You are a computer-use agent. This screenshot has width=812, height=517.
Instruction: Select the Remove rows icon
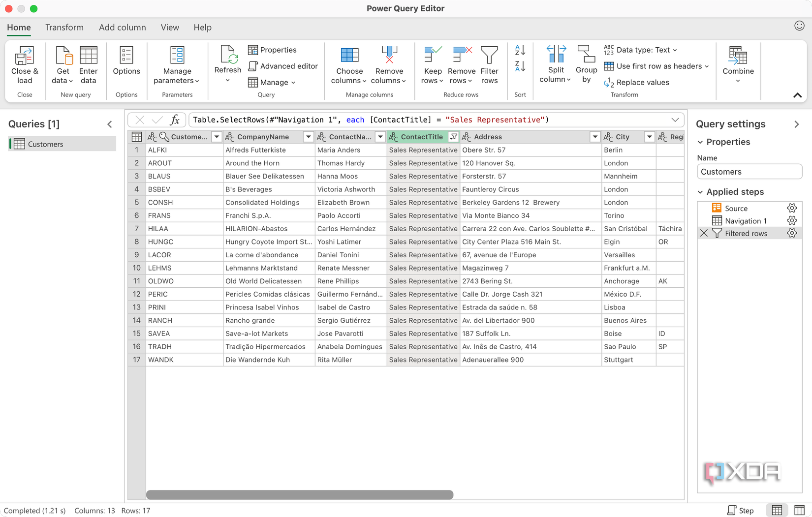click(x=461, y=54)
